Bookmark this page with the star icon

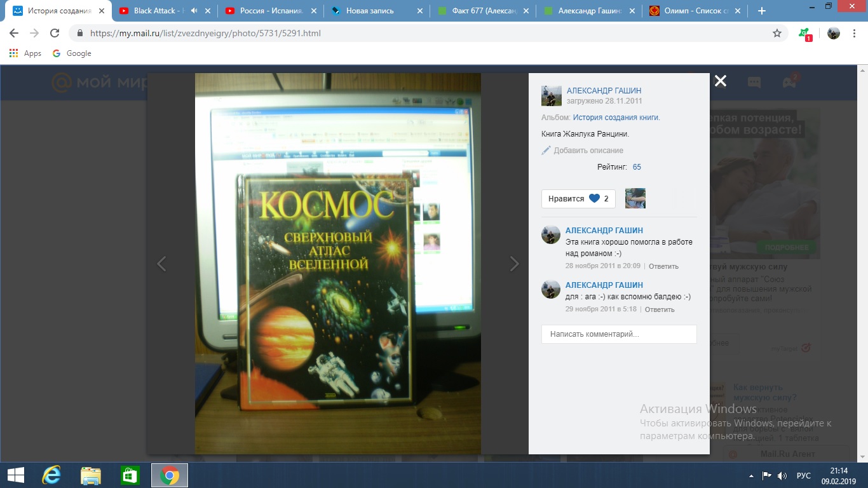click(x=777, y=33)
